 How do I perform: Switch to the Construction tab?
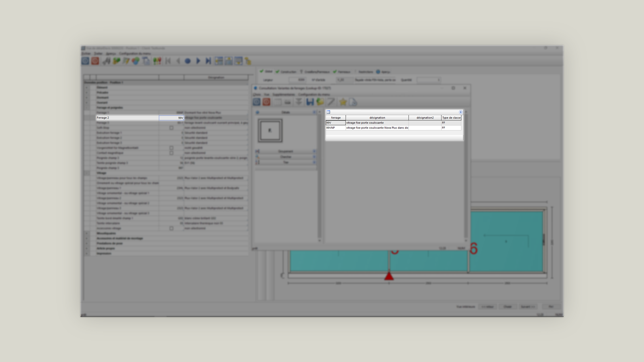point(286,72)
